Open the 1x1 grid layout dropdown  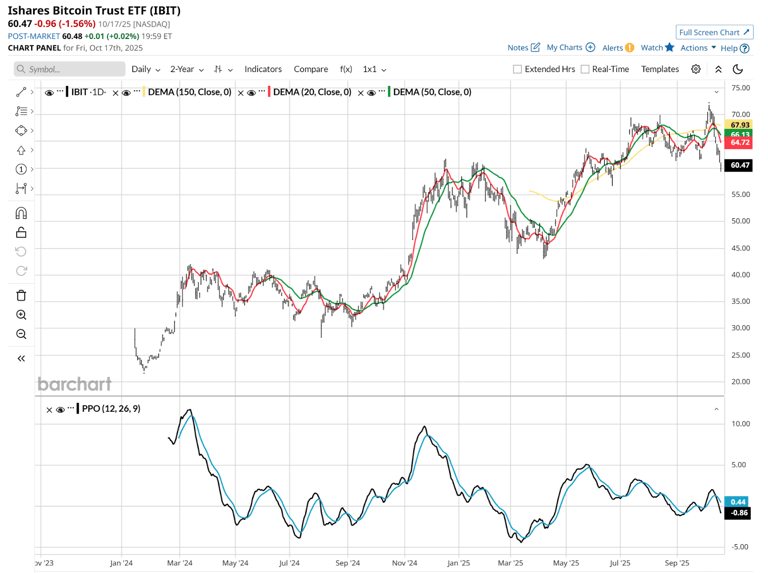point(374,69)
